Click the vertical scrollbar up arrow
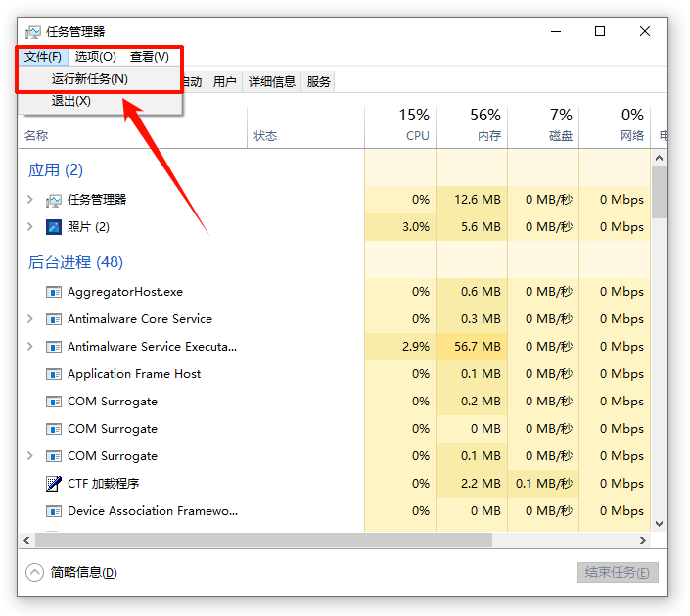This screenshot has height=616, width=690. pos(659,158)
